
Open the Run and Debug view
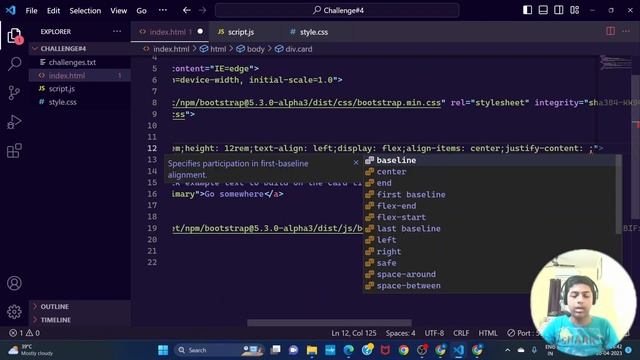click(14, 122)
